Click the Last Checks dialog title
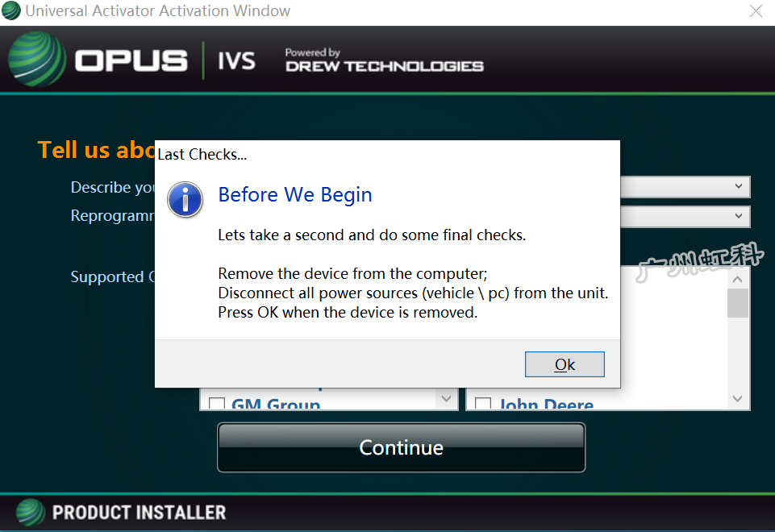 pos(202,155)
